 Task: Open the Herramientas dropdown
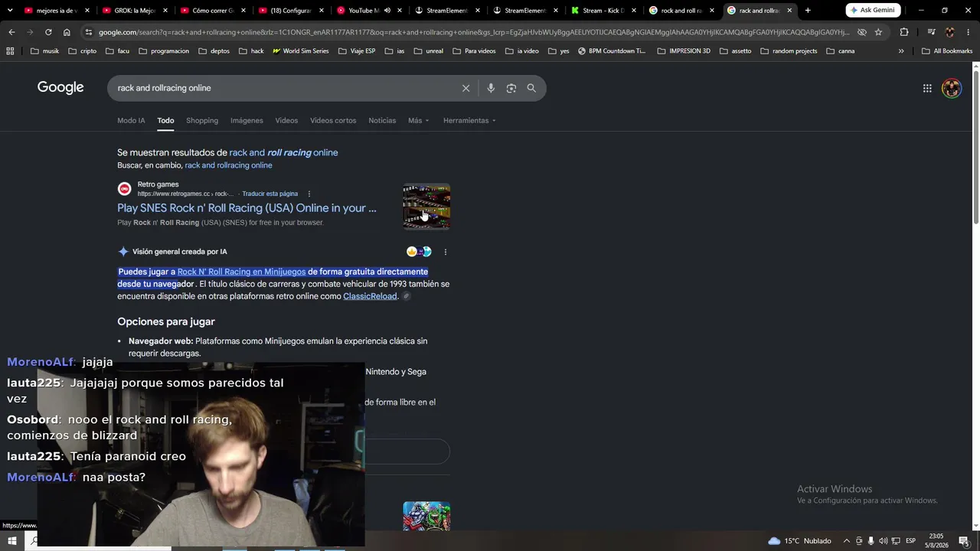pos(469,120)
